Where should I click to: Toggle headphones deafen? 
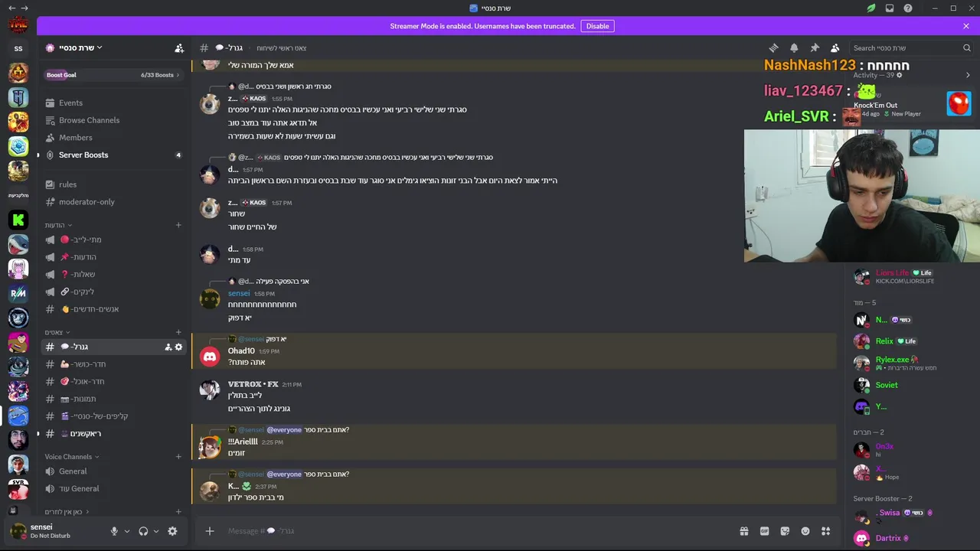click(x=143, y=531)
